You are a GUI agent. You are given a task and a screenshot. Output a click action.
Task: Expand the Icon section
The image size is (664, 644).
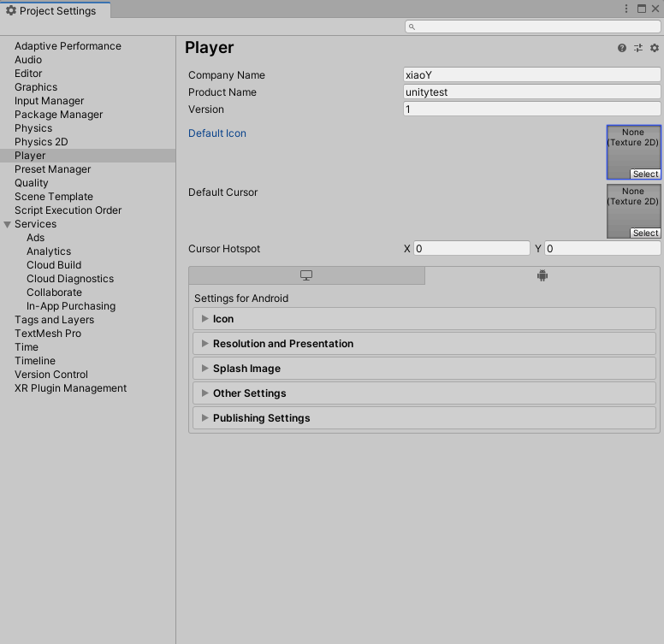pos(424,319)
